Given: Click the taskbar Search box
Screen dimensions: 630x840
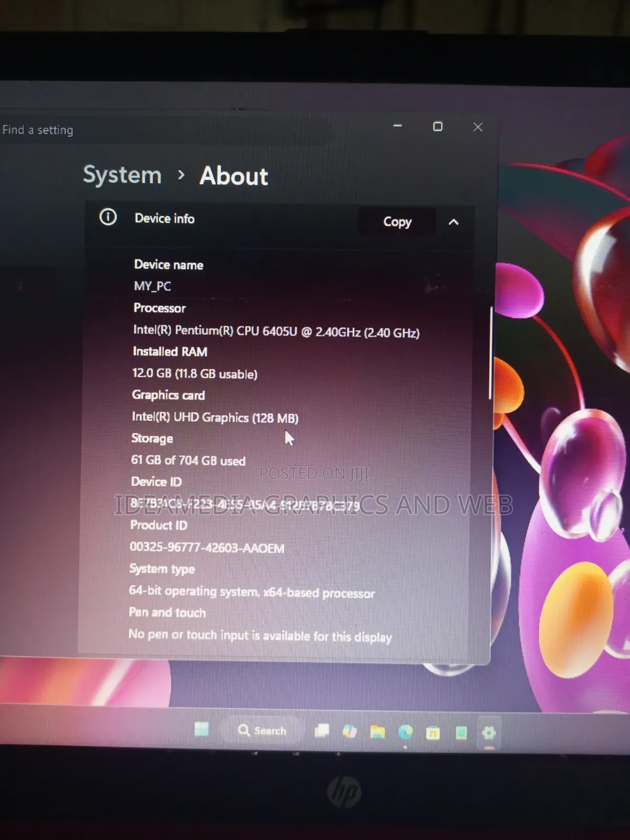Looking at the screenshot, I should click(262, 730).
